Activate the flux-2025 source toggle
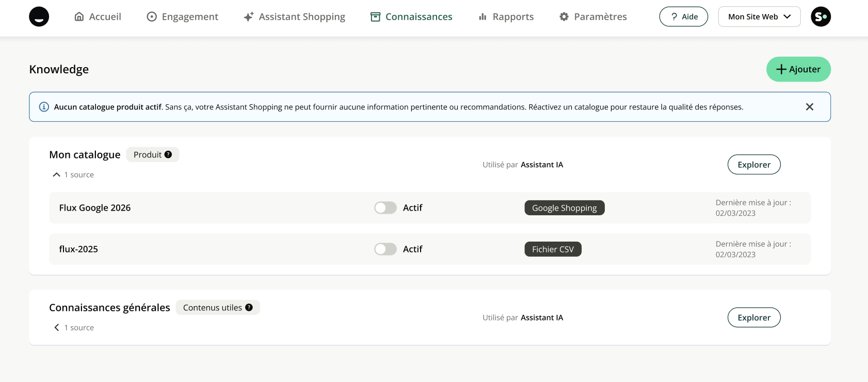 pyautogui.click(x=385, y=249)
